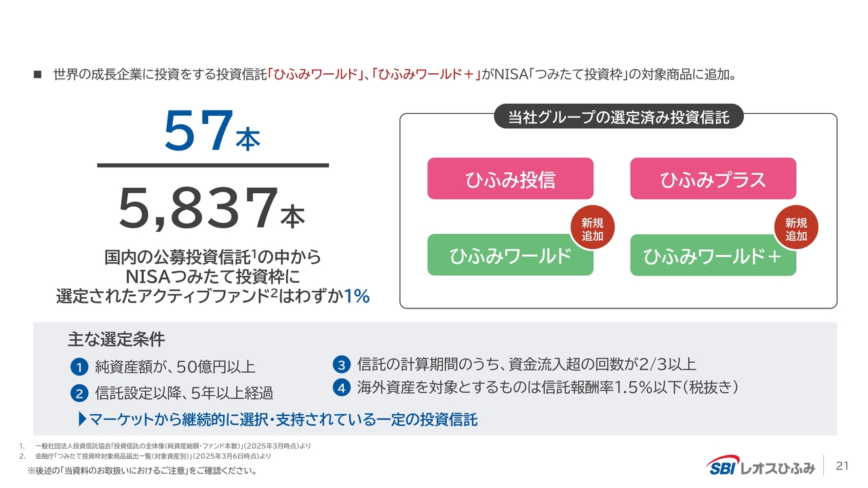Click footnote 1 about 投資信託協会

coord(173,446)
